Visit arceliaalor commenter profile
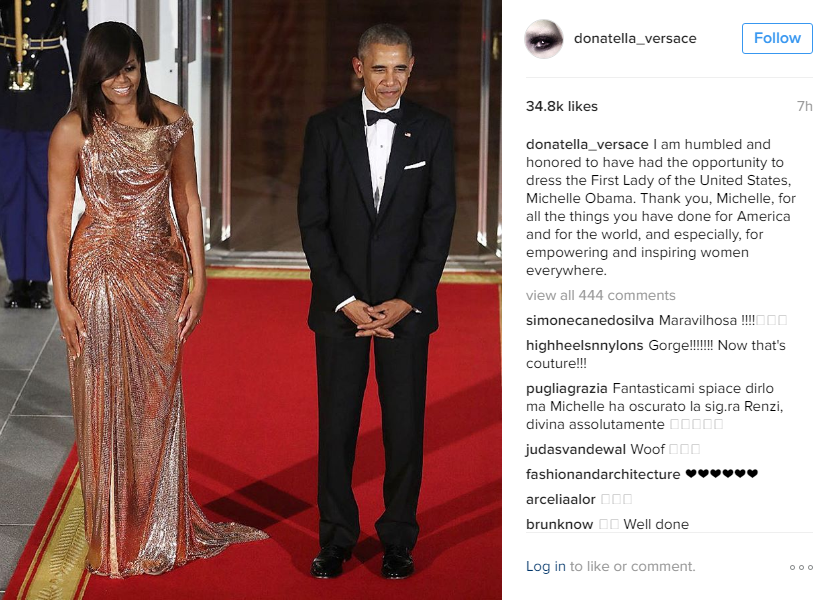820x600 pixels. [x=561, y=499]
